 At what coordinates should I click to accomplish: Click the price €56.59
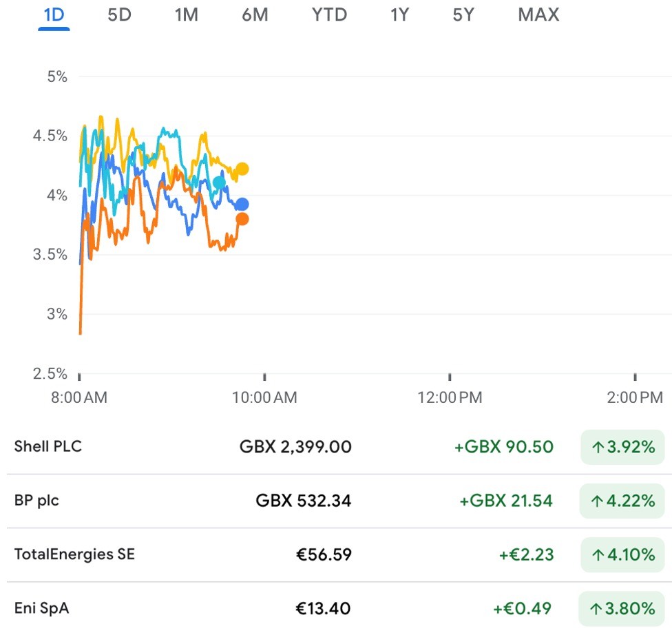click(324, 555)
